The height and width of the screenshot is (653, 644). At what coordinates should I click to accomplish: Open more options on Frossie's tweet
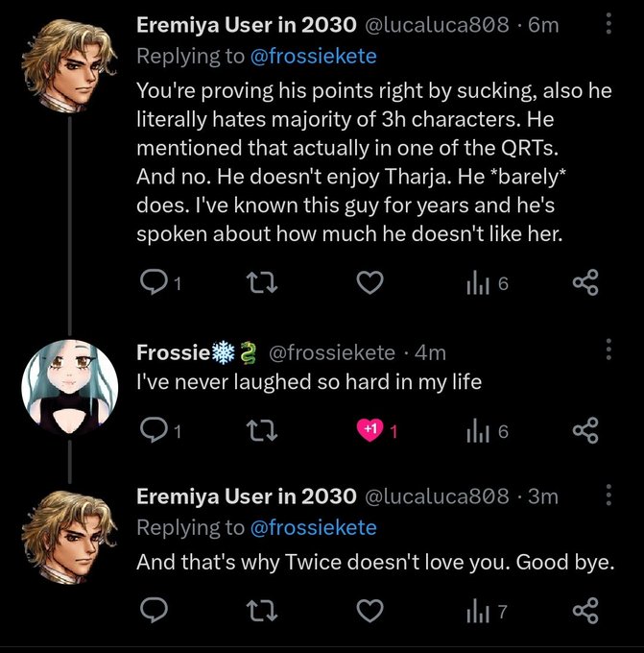pos(608,349)
